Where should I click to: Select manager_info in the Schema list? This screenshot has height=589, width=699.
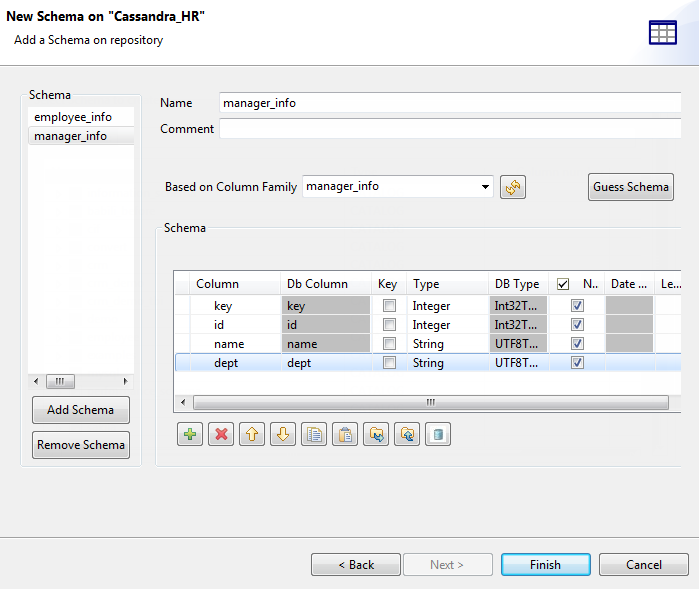coord(71,136)
